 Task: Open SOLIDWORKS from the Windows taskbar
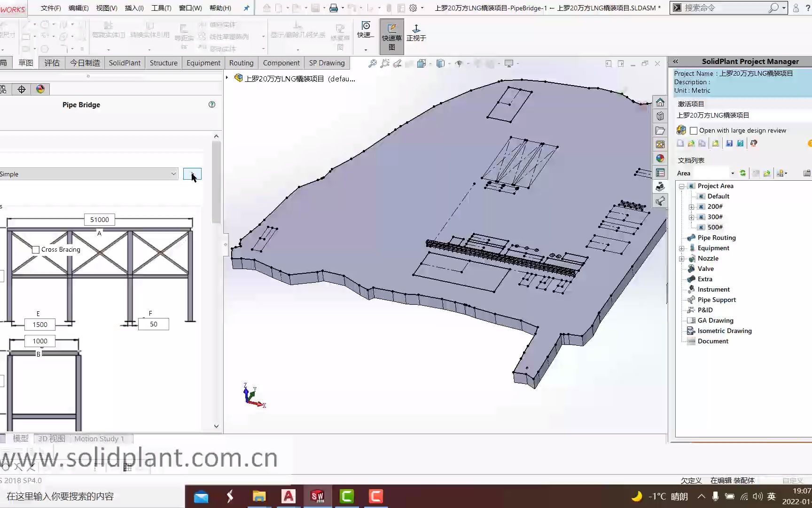318,496
